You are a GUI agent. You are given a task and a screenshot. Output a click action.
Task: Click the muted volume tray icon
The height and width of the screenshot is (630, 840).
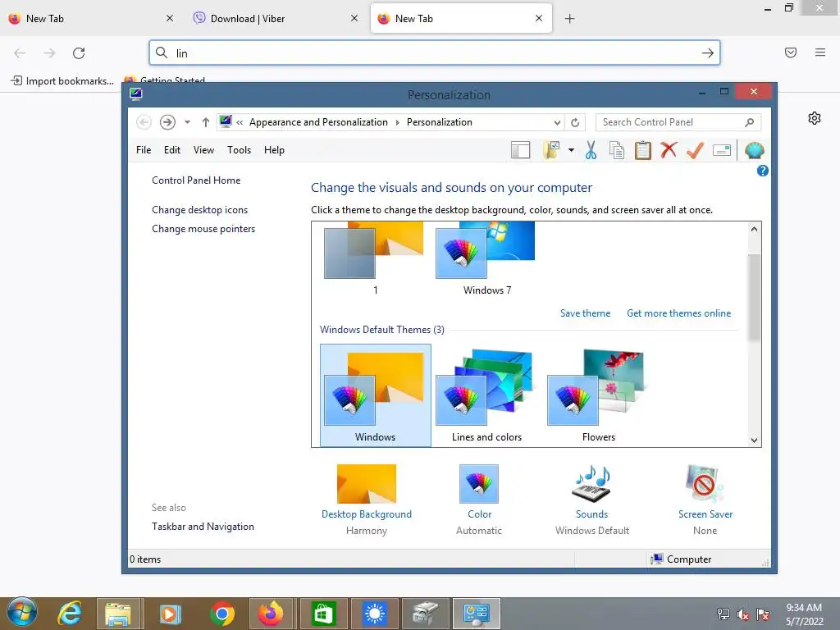coord(742,614)
